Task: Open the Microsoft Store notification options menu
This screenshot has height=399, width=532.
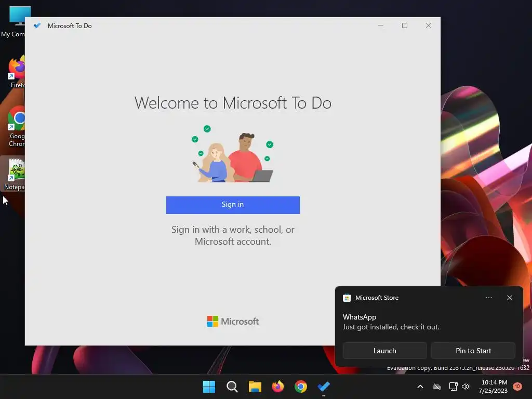Action: pos(488,298)
